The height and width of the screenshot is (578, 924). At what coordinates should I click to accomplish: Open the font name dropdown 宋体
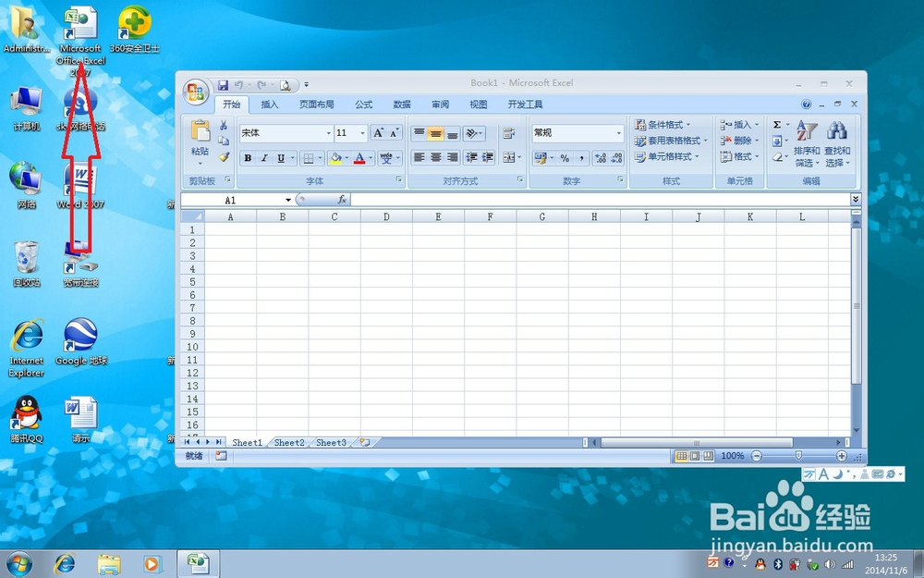tap(328, 133)
